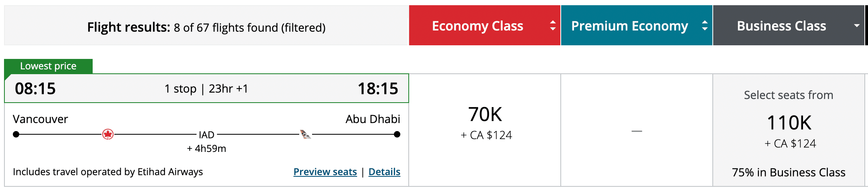Click the 18:15 arrival time
This screenshot has width=868, height=190.
point(377,89)
